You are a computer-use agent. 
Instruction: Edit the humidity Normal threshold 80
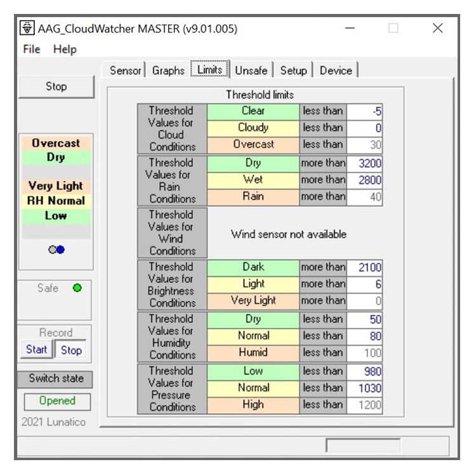tap(364, 336)
